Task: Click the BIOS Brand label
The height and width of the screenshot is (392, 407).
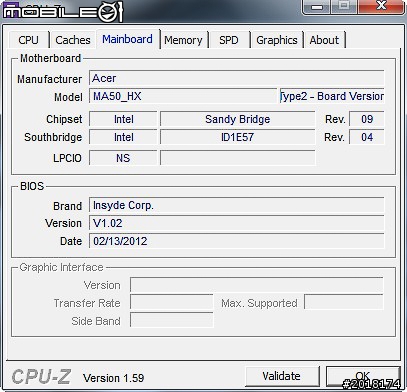Action: coord(67,206)
